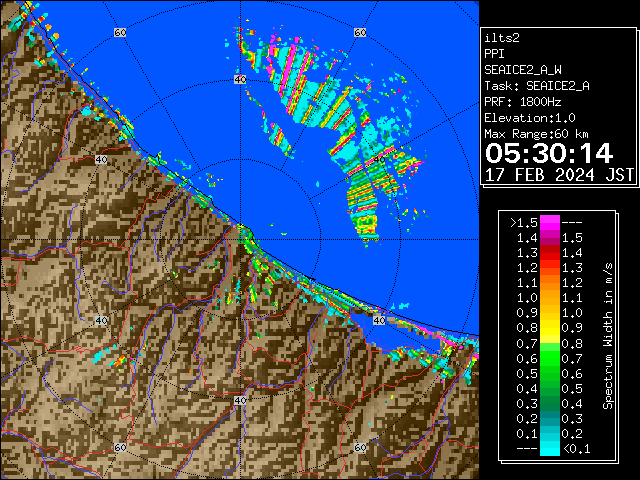Click the 40 km ring label due north of radar
This screenshot has width=640, height=480.
(240, 79)
